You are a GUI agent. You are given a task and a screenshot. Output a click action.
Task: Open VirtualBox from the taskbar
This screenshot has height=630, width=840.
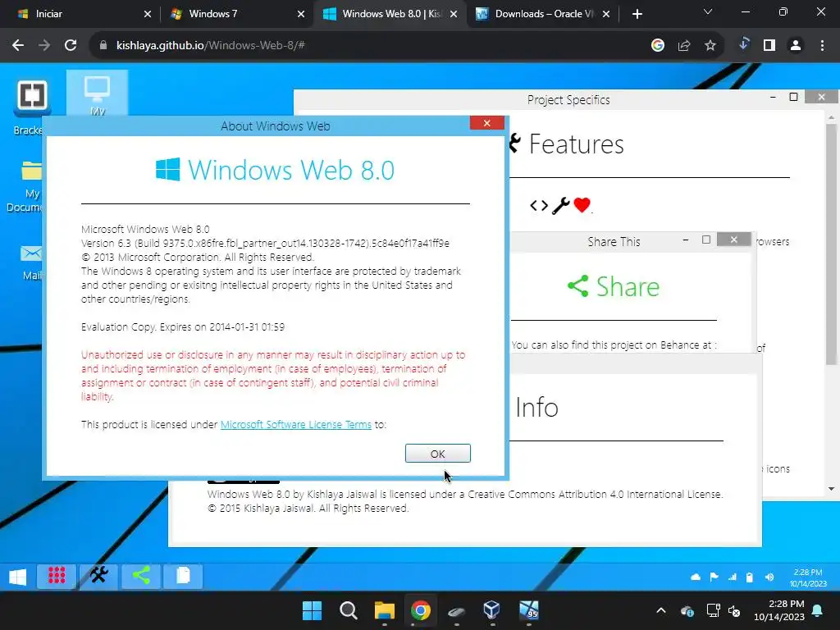[492, 610]
